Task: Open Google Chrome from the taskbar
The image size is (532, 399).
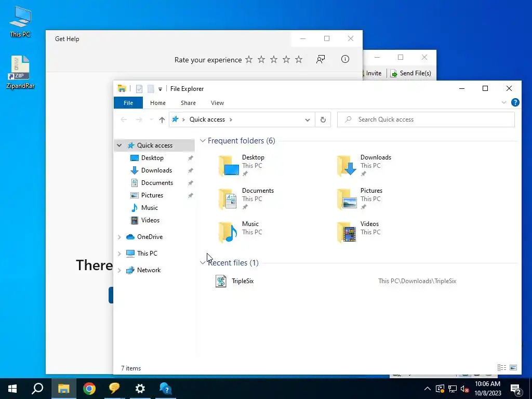Action: click(x=89, y=389)
